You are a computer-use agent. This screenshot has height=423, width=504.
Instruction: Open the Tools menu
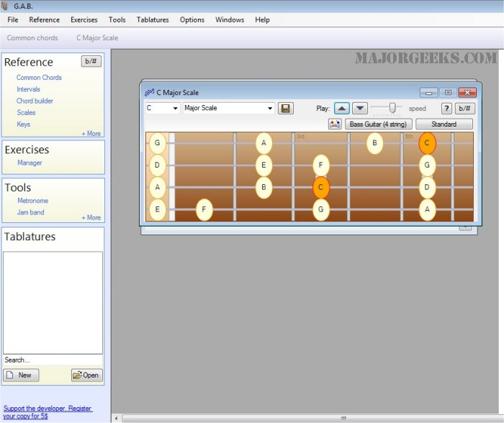[117, 20]
